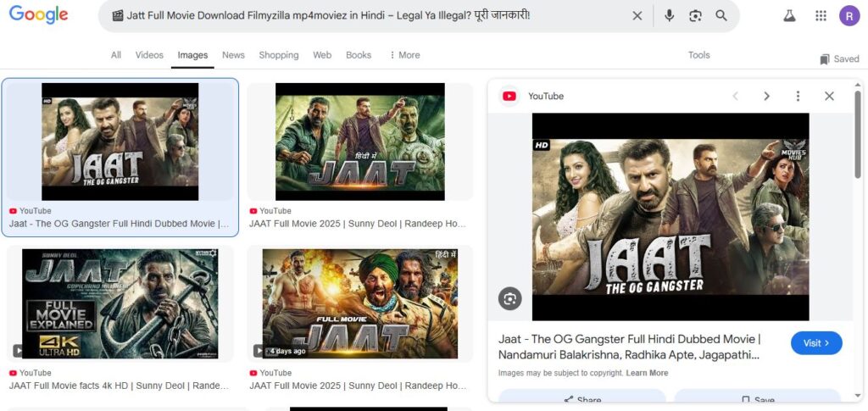Screen dimensions: 868x411
Task: Click the YouTube source name in preview header
Action: [x=545, y=97]
